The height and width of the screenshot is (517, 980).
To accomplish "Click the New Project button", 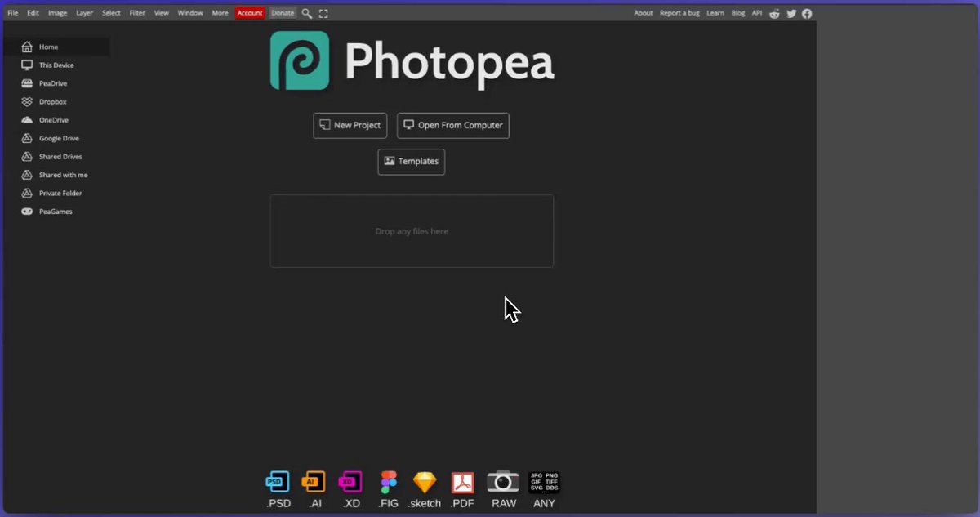I will pos(350,126).
